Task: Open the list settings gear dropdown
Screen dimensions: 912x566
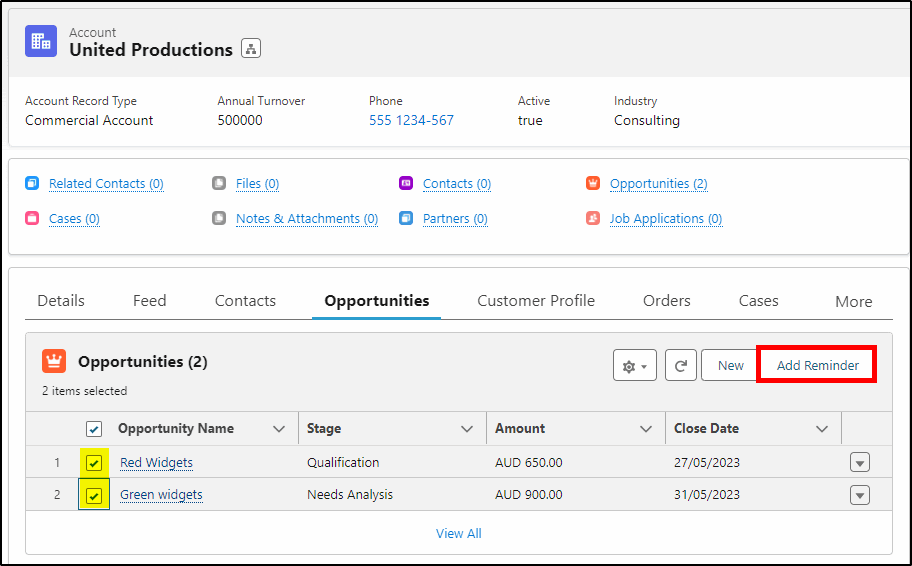Action: click(x=634, y=366)
